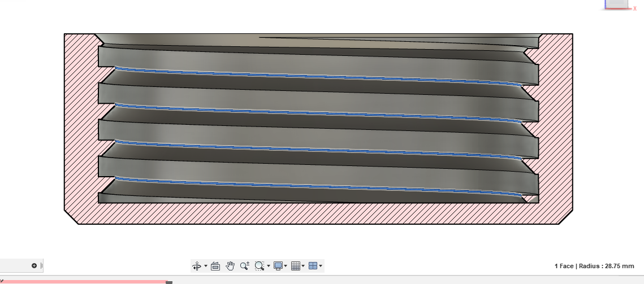Open Grid and Snaps settings icon
Image resolution: width=644 pixels, height=284 pixels.
click(296, 266)
